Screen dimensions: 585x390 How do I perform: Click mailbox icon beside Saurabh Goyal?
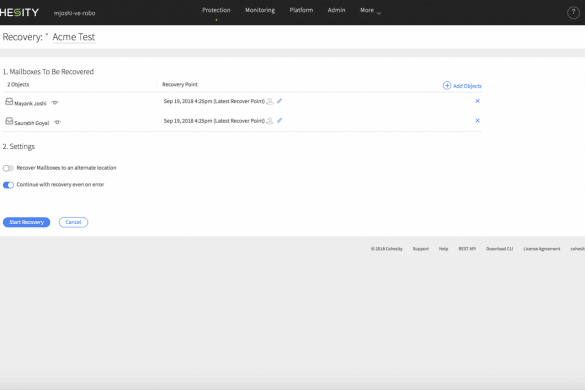9,121
